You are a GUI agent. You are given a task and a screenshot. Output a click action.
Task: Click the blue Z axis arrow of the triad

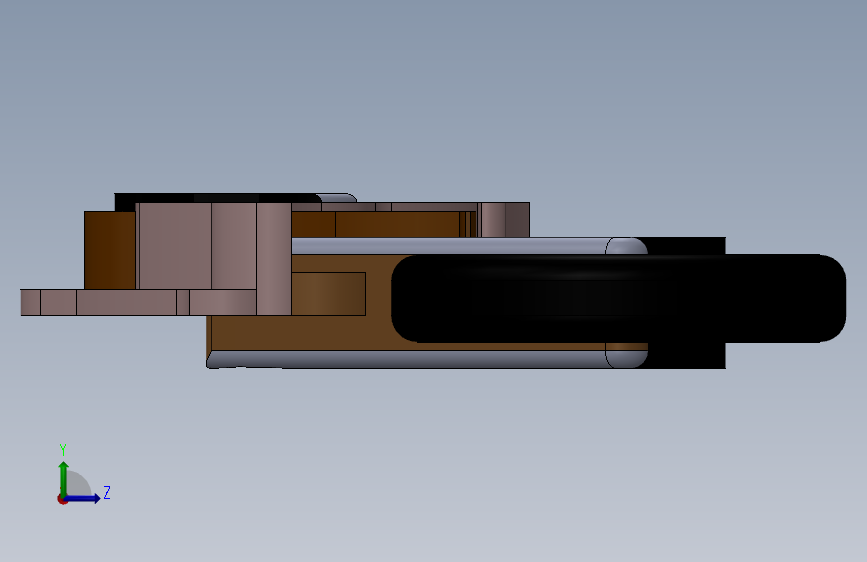pos(83,498)
